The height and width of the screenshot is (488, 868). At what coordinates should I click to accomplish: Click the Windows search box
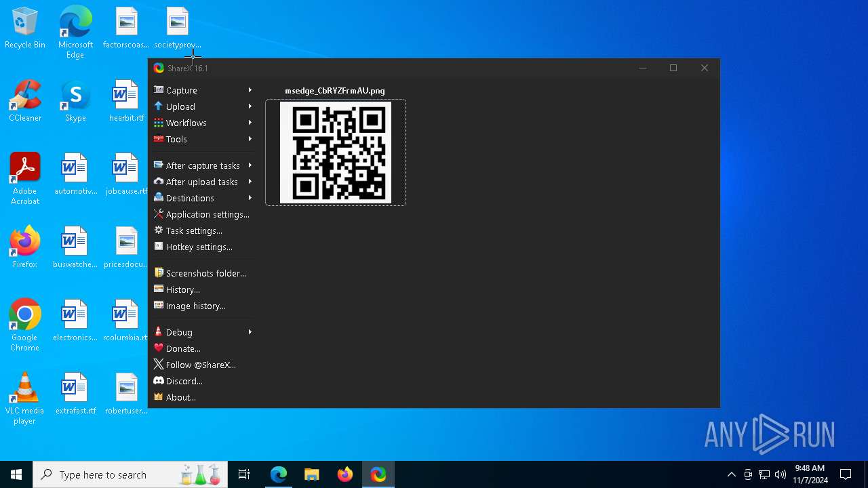[x=130, y=474]
